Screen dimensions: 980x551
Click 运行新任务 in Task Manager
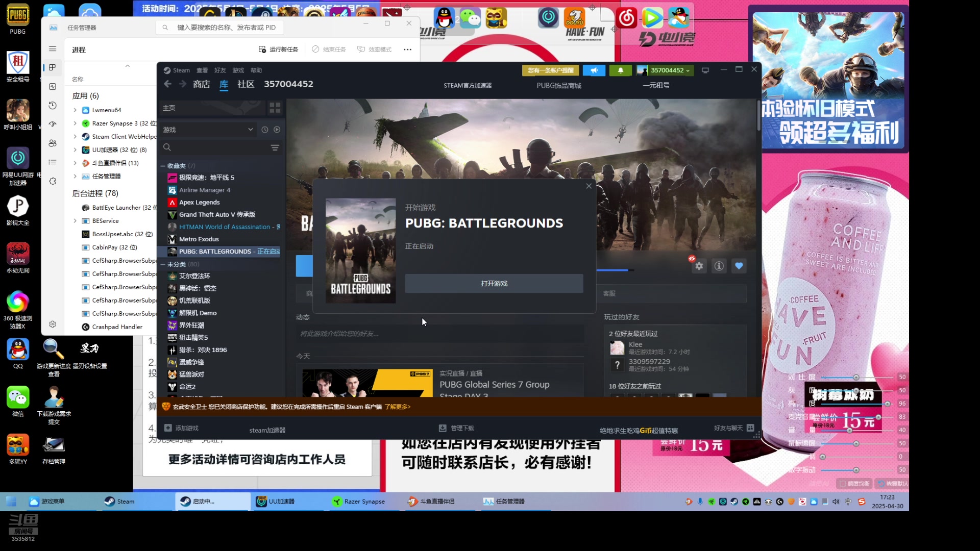(x=278, y=49)
